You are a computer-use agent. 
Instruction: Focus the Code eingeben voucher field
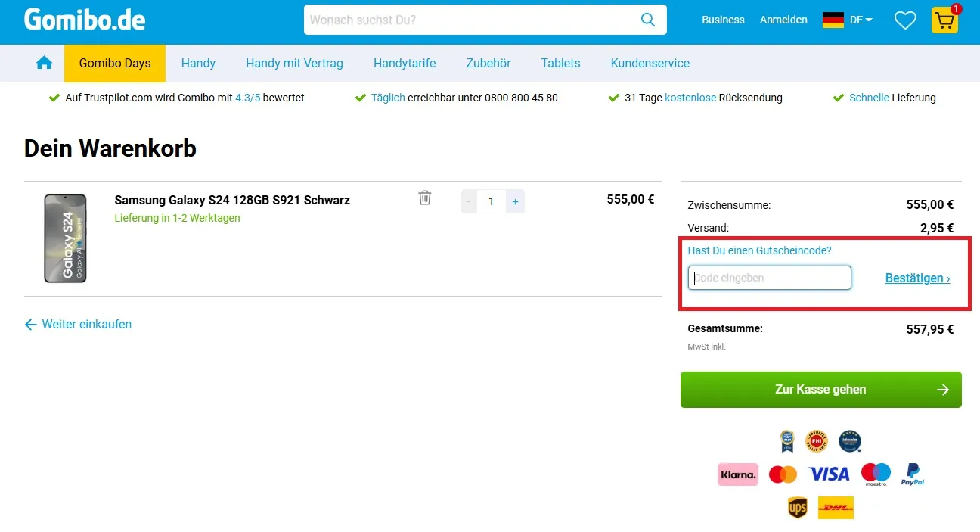click(769, 278)
